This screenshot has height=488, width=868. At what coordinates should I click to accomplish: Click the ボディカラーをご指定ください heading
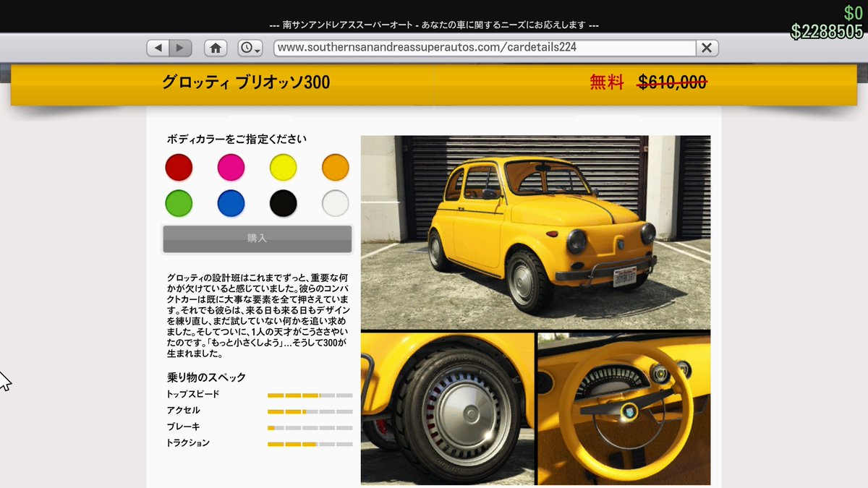click(x=237, y=139)
